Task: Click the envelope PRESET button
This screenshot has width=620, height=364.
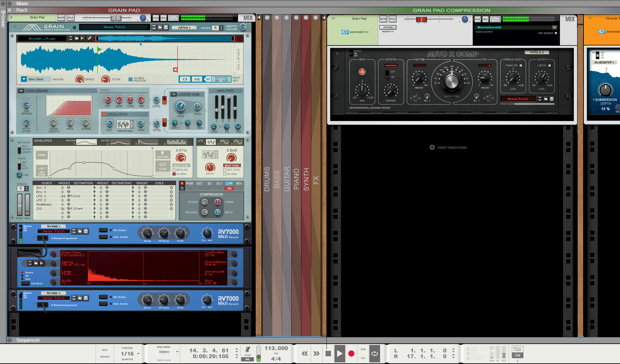Action: (42, 155)
